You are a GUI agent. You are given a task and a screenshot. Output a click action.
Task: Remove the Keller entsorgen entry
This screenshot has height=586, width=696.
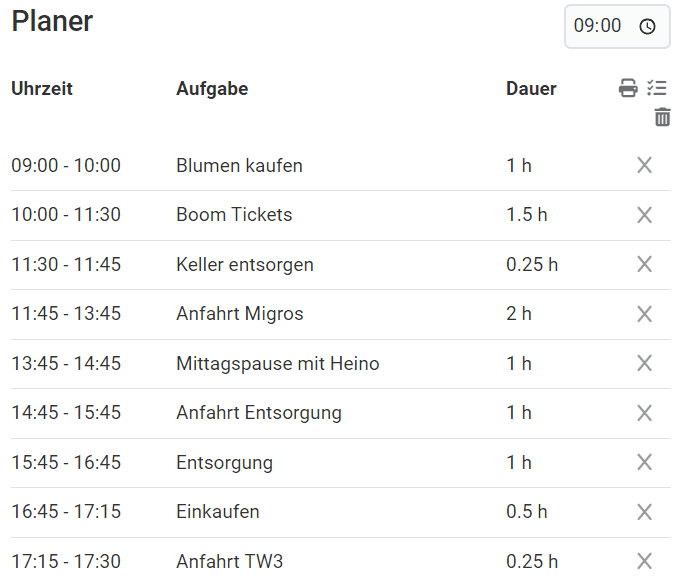click(645, 264)
